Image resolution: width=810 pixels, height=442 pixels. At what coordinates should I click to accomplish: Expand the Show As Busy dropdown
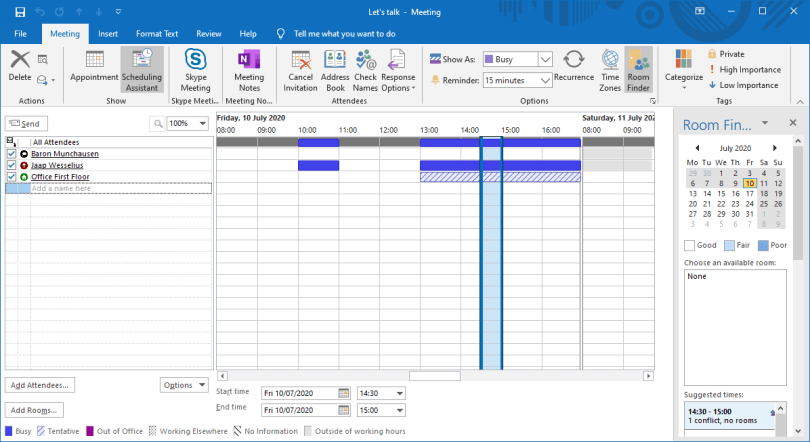[x=545, y=59]
